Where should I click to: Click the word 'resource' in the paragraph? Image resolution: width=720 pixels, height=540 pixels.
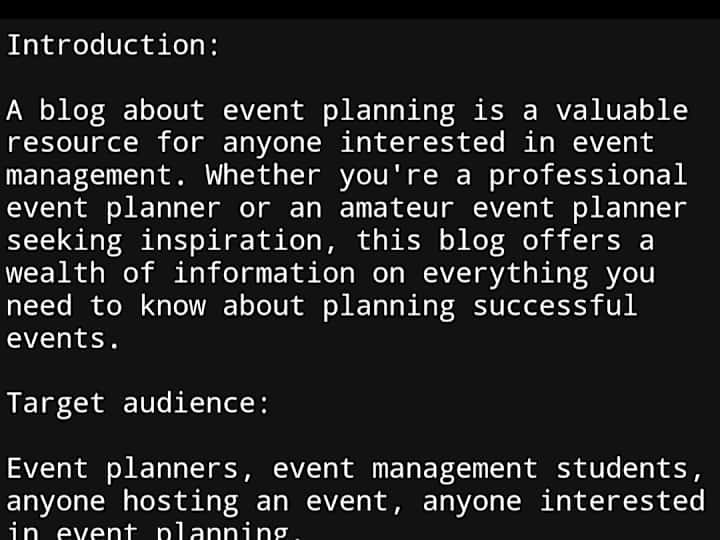coord(73,143)
